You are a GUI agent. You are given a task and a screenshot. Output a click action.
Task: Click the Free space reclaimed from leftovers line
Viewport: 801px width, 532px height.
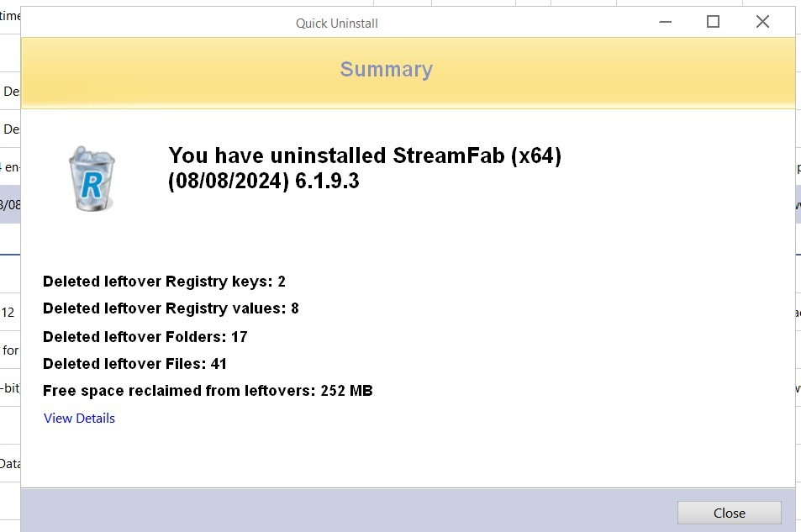tap(208, 391)
